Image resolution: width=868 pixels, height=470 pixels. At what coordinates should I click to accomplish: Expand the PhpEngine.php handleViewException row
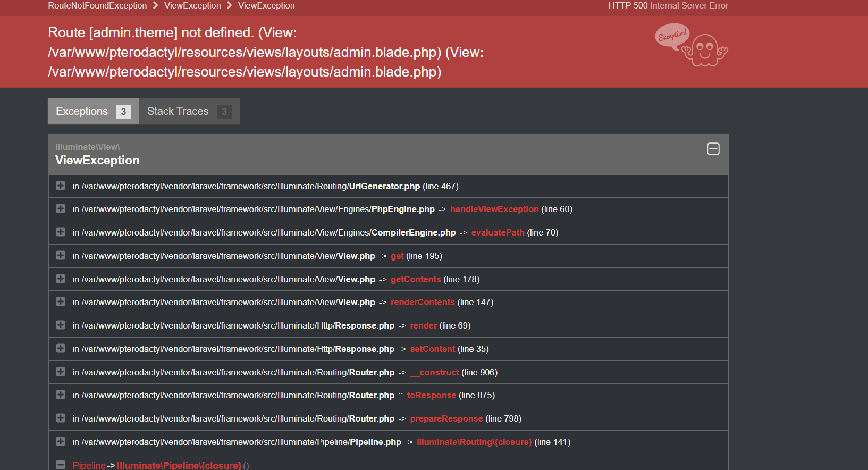[61, 208]
